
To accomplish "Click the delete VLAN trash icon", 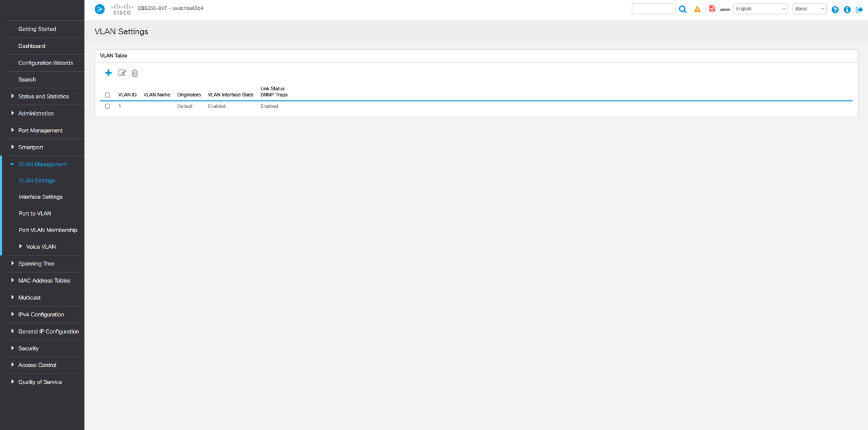I will point(135,73).
